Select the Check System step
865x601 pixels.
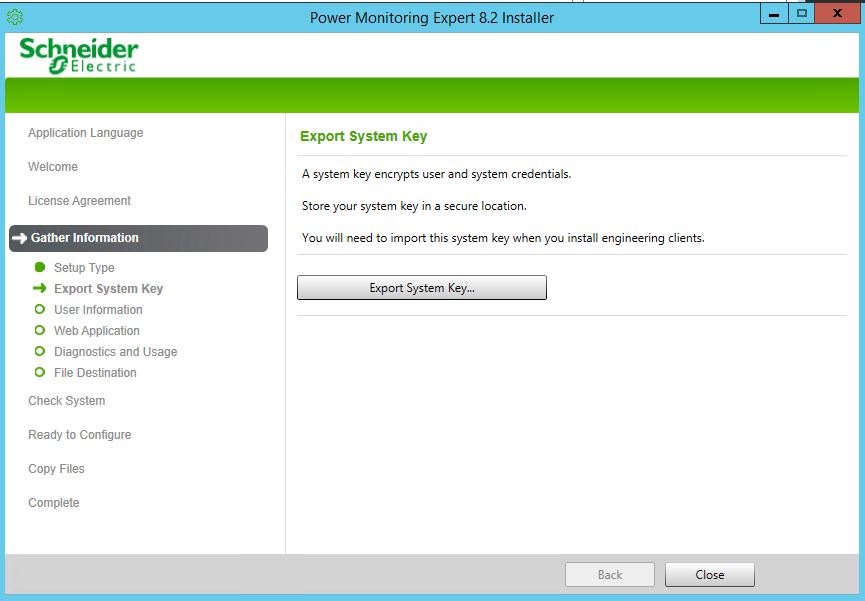[66, 401]
